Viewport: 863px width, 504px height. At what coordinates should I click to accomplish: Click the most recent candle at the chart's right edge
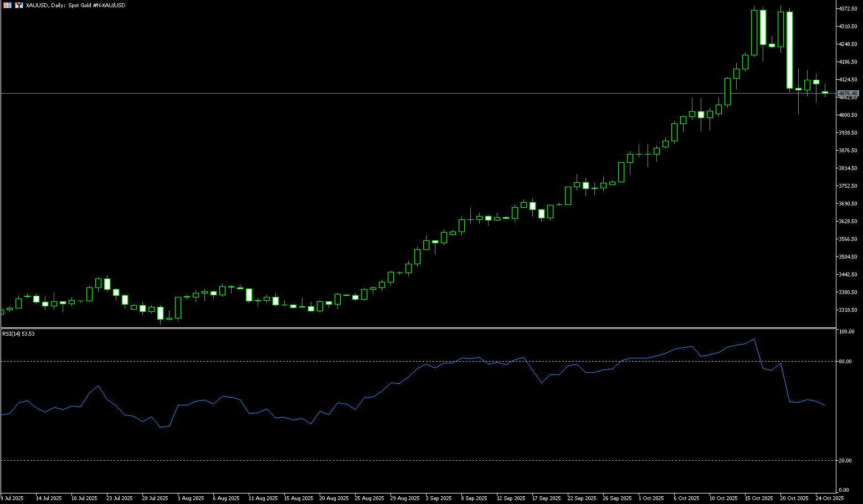[825, 92]
